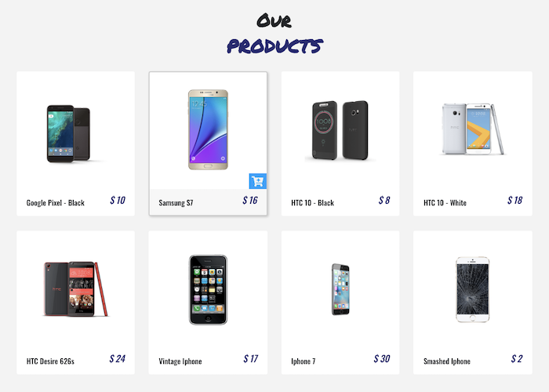Select the Iphone 7 product image
The height and width of the screenshot is (392, 549).
click(x=340, y=289)
